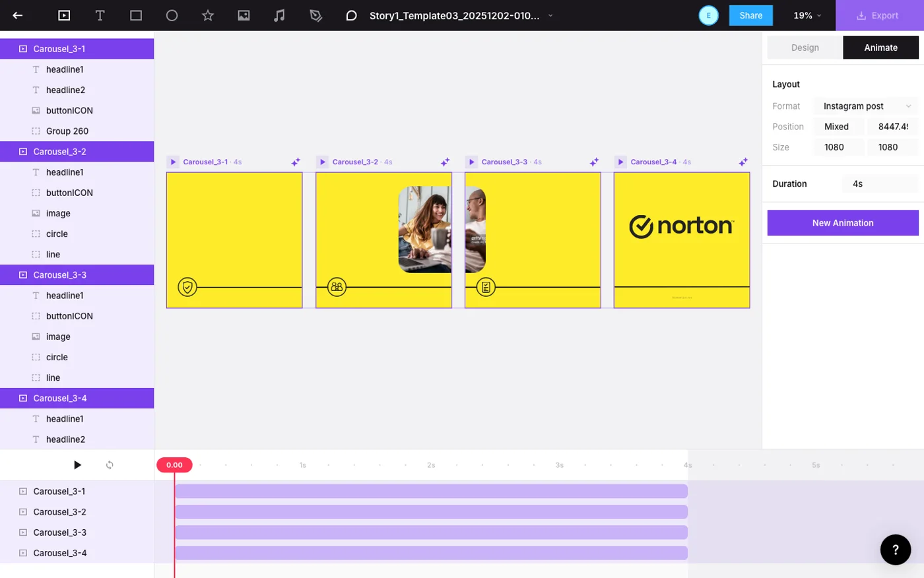The height and width of the screenshot is (578, 924).
Task: Open the Image insert tool
Action: coord(244,15)
